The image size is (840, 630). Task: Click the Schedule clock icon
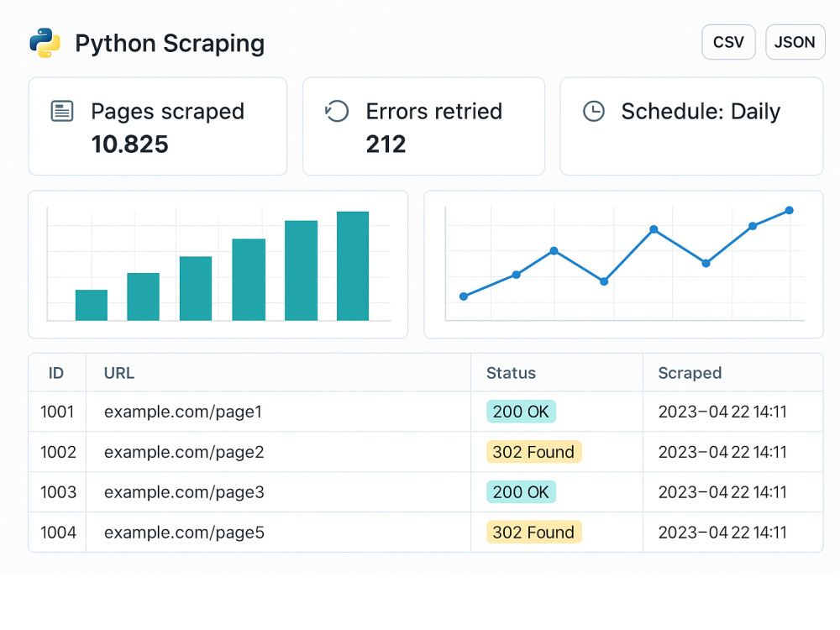[593, 111]
